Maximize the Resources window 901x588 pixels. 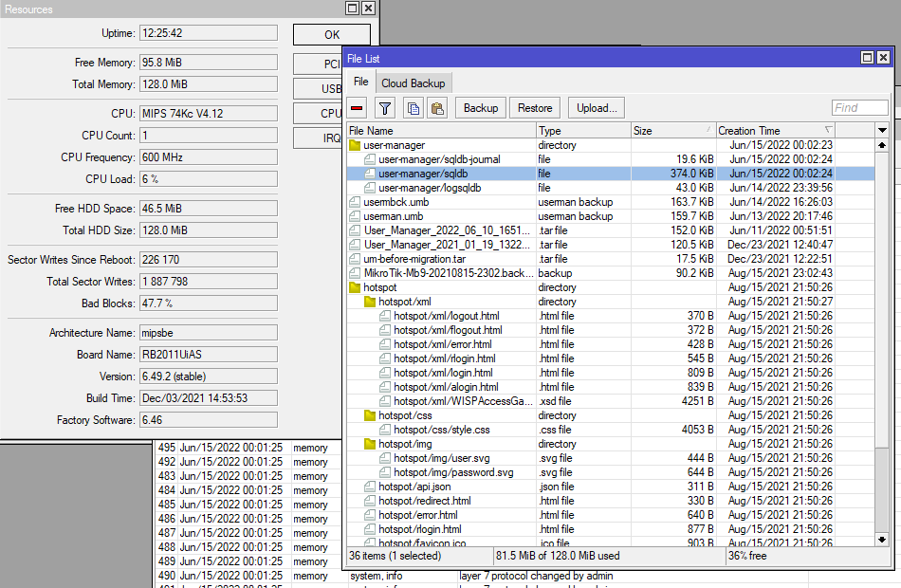click(x=353, y=8)
